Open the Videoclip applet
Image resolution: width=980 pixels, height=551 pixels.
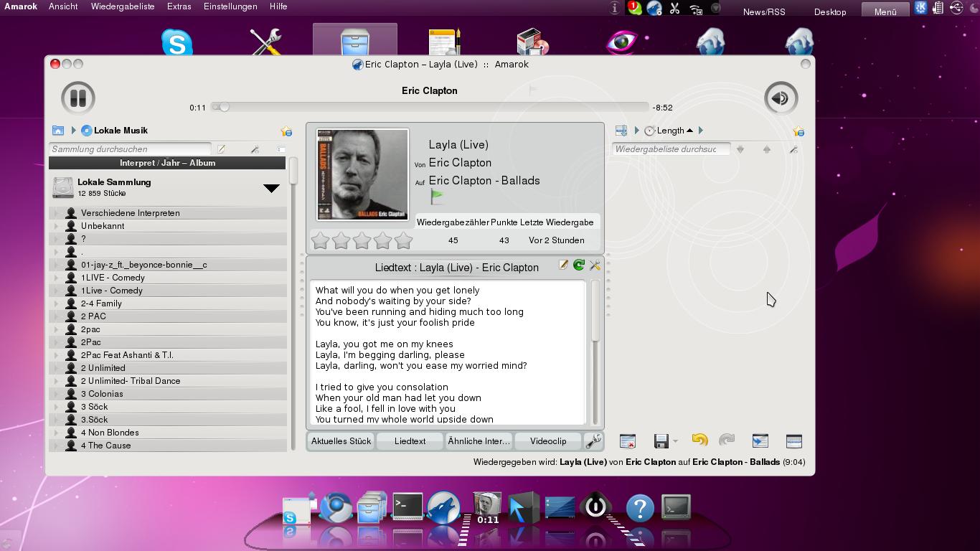point(548,441)
